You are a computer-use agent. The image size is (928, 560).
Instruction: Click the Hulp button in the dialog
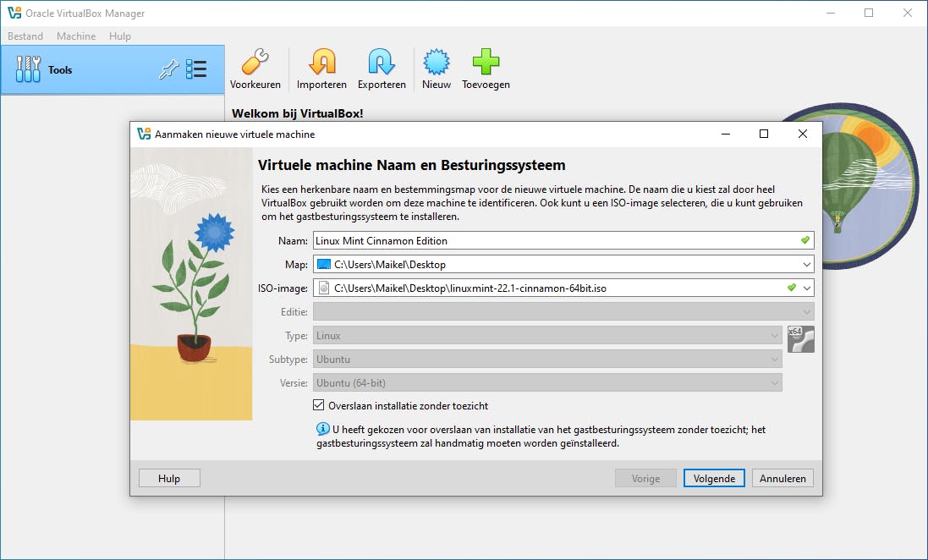point(169,478)
